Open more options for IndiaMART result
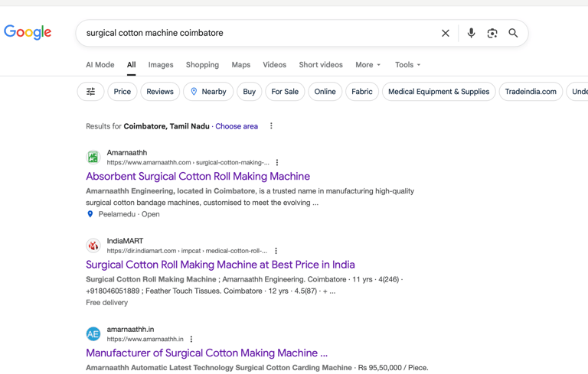Screen dimensions: 588x374 tap(276, 251)
